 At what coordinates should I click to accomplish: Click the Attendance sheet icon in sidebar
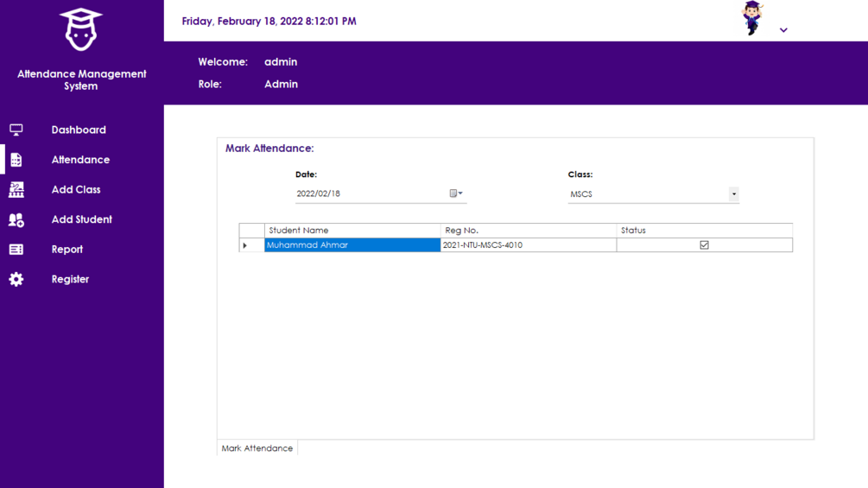[x=16, y=160]
